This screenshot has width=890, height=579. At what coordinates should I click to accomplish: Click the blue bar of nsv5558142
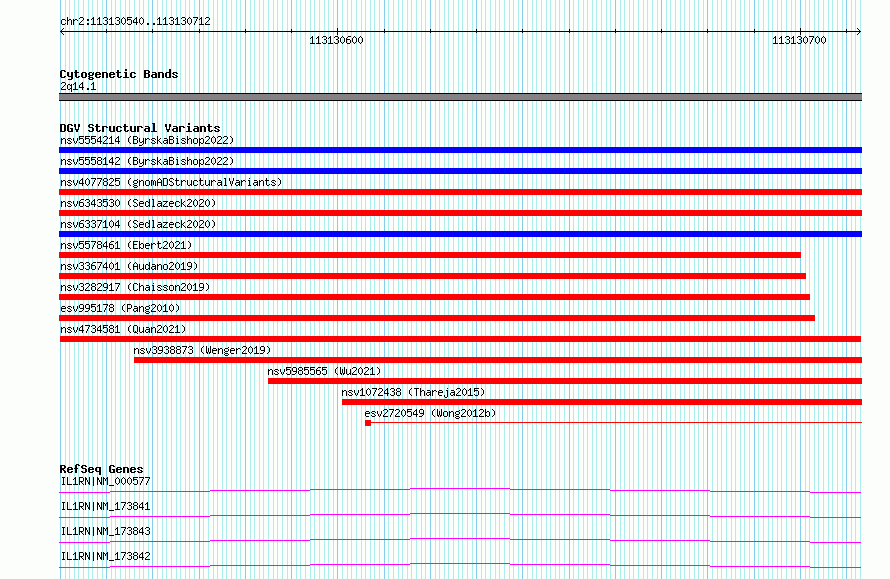tap(460, 171)
